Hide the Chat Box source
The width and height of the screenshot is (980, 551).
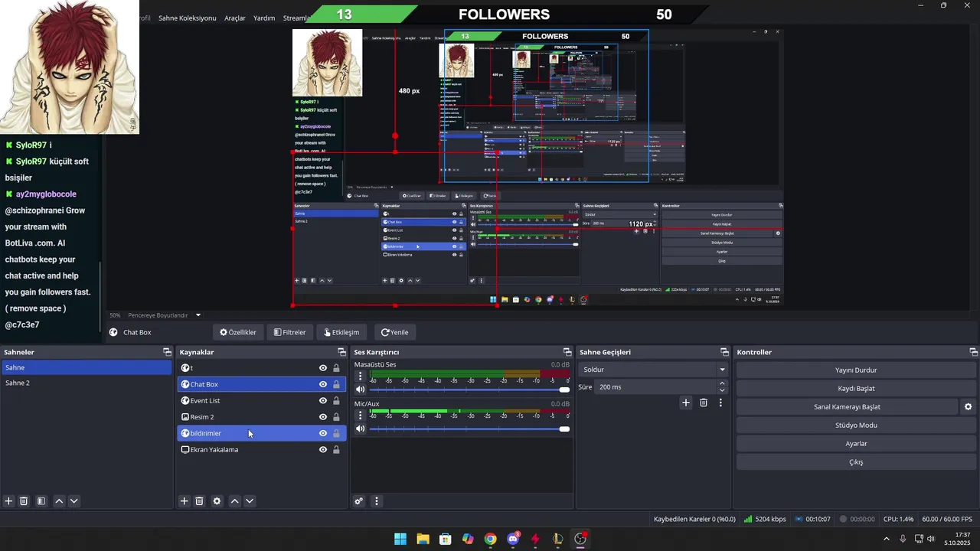(323, 384)
